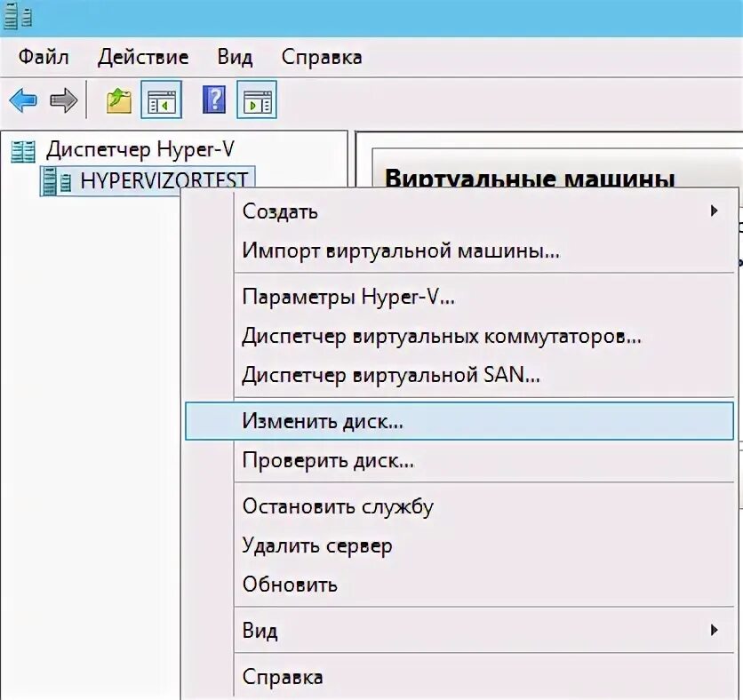Viewport: 743px width, 700px height.
Task: Choose Вид in the context menu
Action: pos(459,631)
